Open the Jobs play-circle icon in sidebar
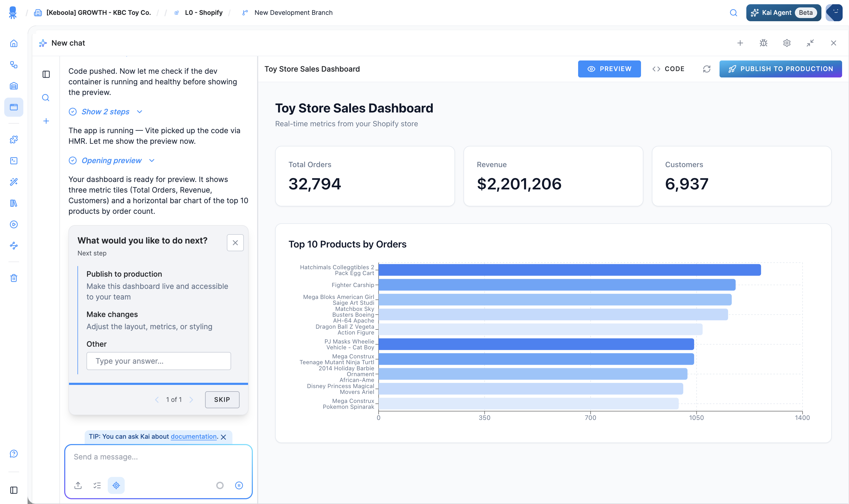The image size is (849, 504). (14, 224)
